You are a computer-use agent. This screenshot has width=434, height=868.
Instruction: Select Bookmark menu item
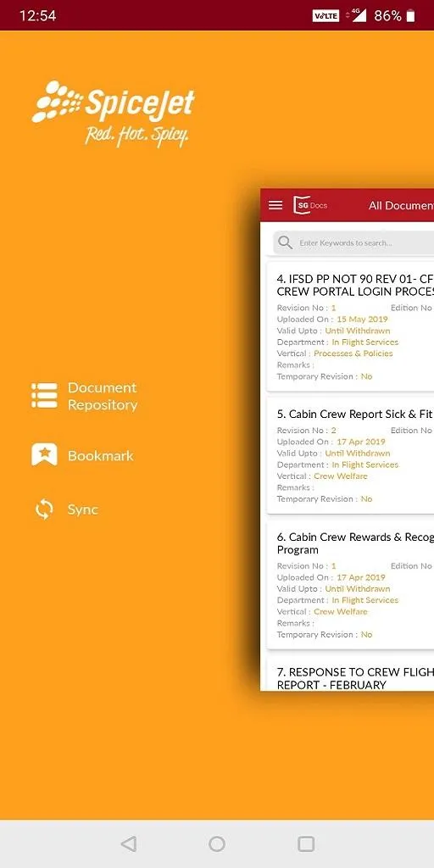82,455
